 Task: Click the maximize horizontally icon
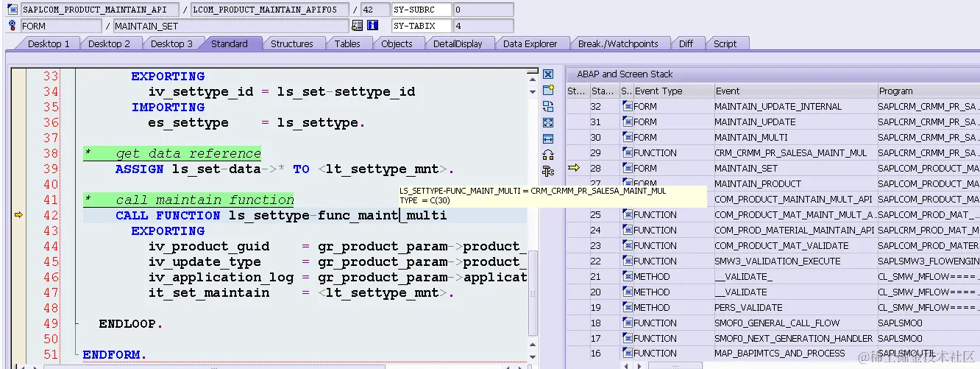pos(547,138)
